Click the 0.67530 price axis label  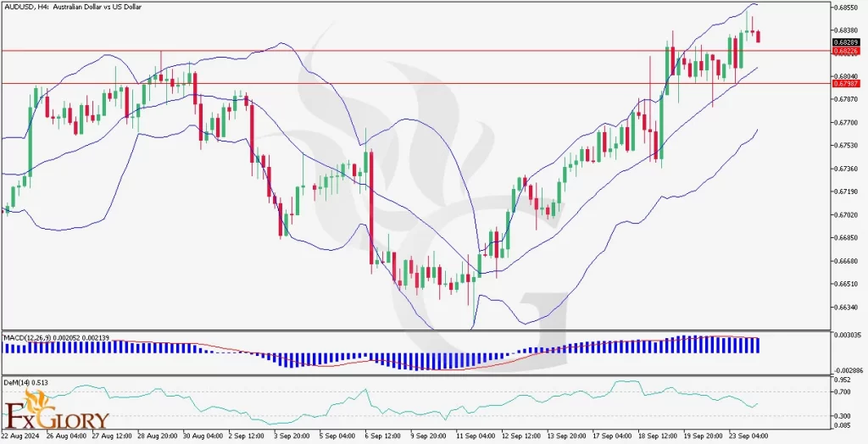[847, 146]
